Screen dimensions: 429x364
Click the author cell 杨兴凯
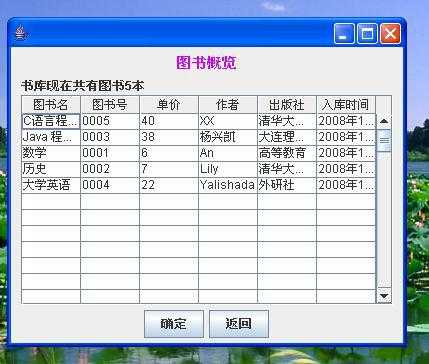[228, 137]
